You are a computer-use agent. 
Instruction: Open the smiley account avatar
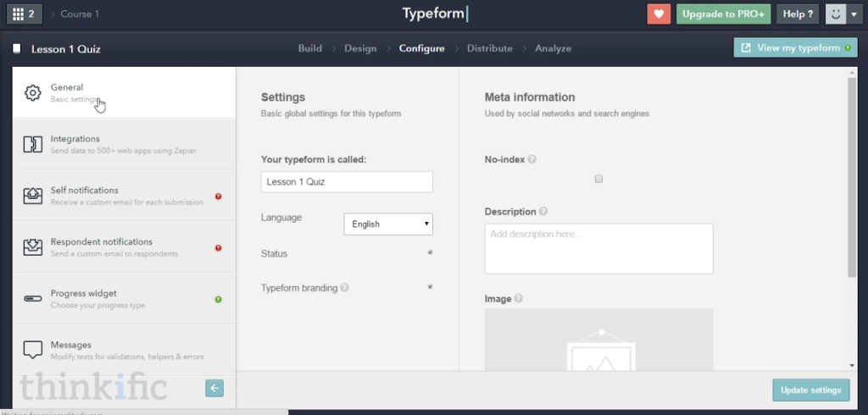[835, 14]
